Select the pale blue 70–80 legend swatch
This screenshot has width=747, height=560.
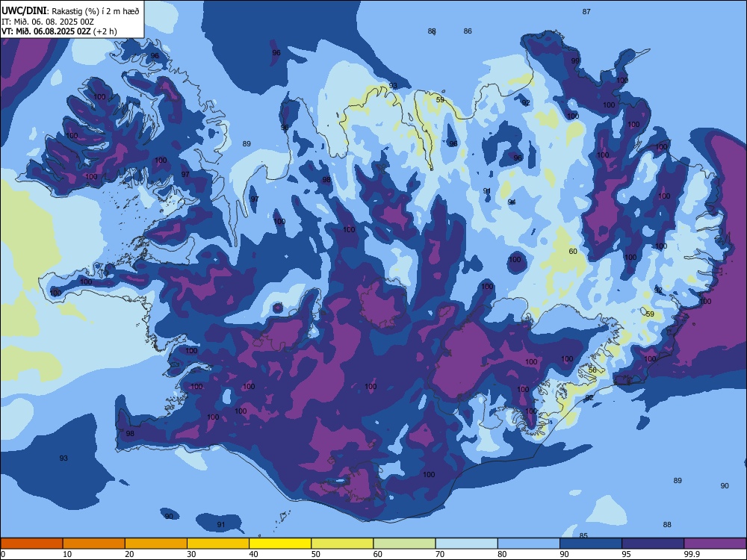(x=466, y=544)
